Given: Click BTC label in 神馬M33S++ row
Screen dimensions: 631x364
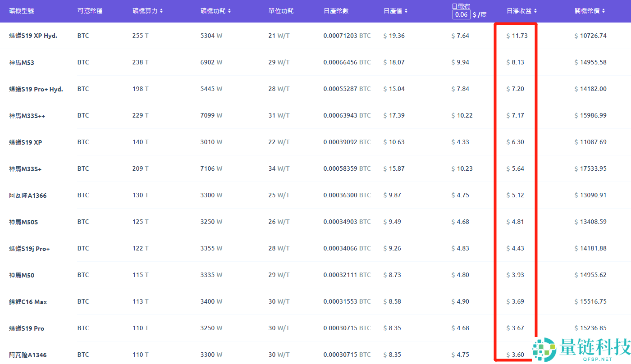Looking at the screenshot, I should [x=83, y=115].
